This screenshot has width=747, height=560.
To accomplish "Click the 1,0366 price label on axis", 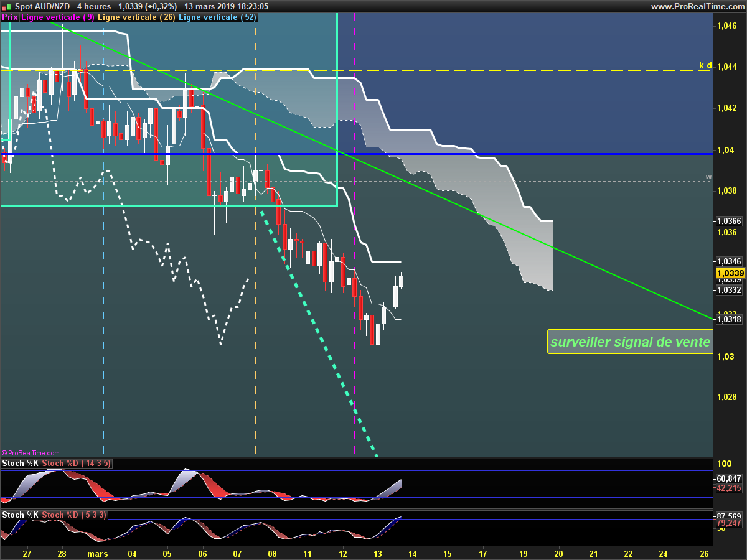I will click(x=729, y=221).
